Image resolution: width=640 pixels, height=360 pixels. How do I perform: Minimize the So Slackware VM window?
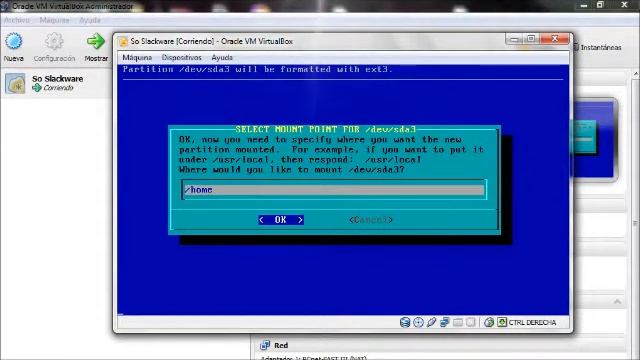[514, 39]
